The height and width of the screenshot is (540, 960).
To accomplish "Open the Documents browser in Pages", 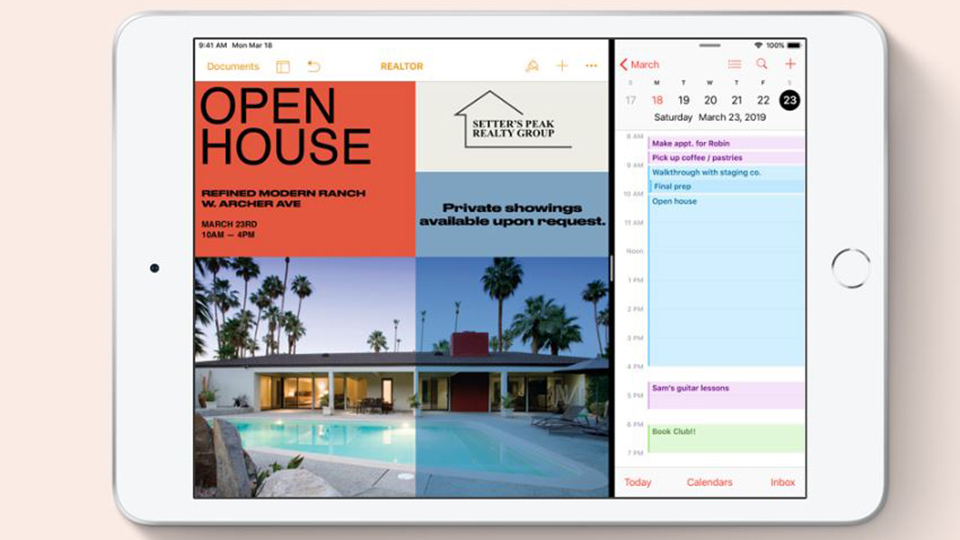I will coord(232,67).
